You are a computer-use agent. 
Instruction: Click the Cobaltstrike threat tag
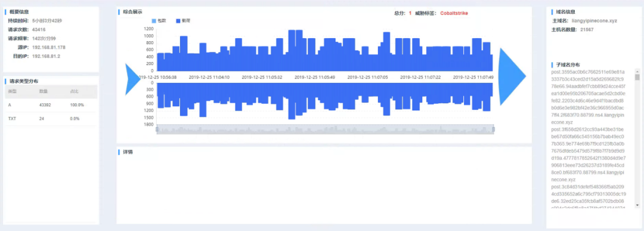point(454,13)
